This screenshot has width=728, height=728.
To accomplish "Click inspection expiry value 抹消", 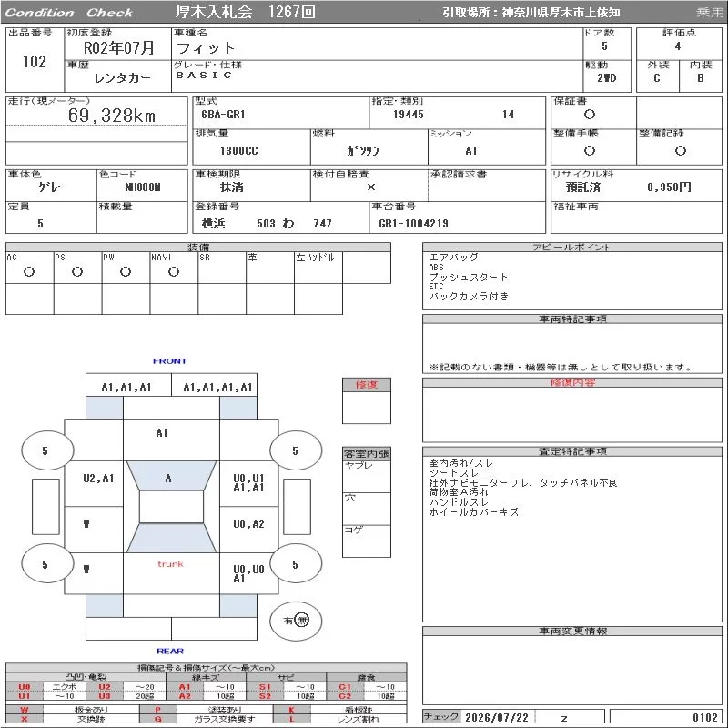I will 232,187.
